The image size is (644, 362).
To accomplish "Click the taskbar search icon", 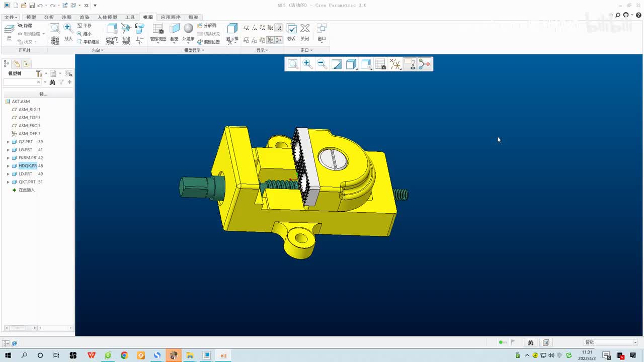I will 24,355.
